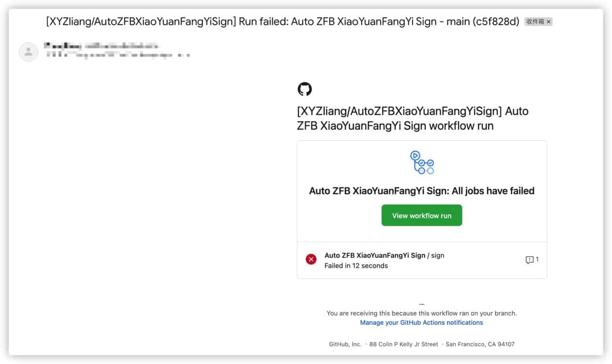Click the 88 Colin P Kelly Jr Street address

(404, 344)
